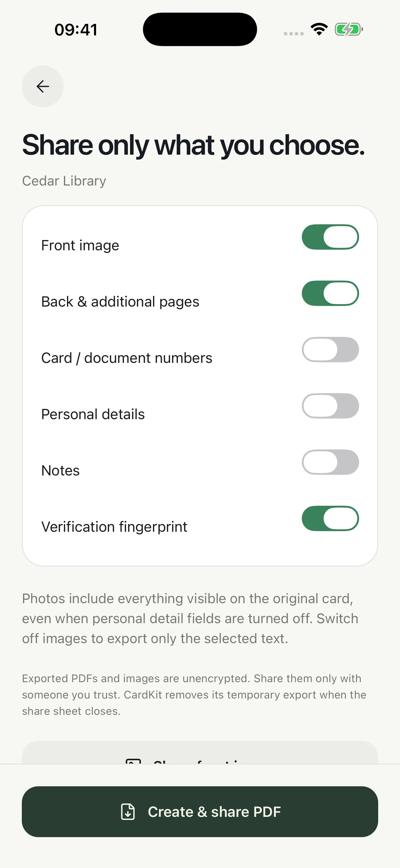
Task: Disable Verification fingerprint switch
Action: [x=330, y=518]
